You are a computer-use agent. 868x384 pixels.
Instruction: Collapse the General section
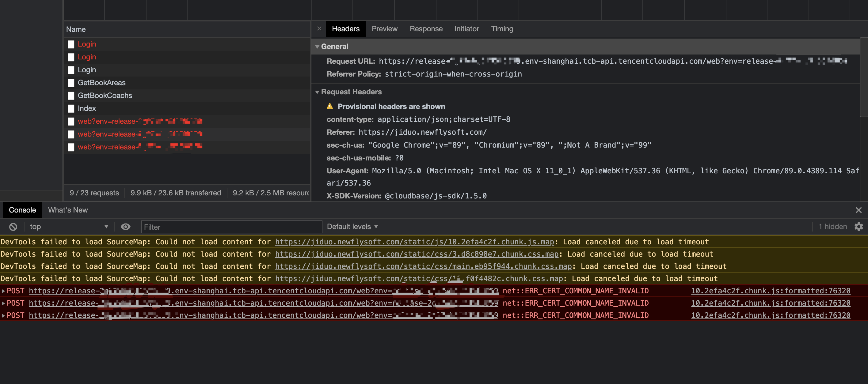pos(317,47)
